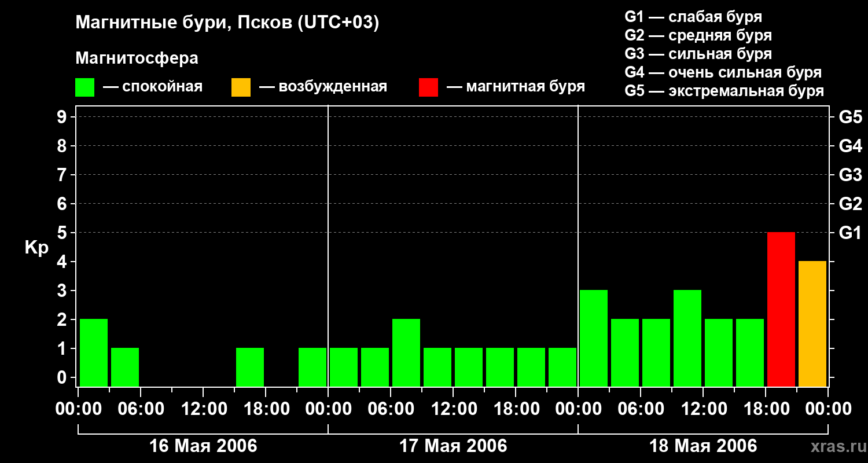Click the 06:00 time label above 16 Мая 2006
Image resolution: width=868 pixels, height=463 pixels.
(x=141, y=409)
